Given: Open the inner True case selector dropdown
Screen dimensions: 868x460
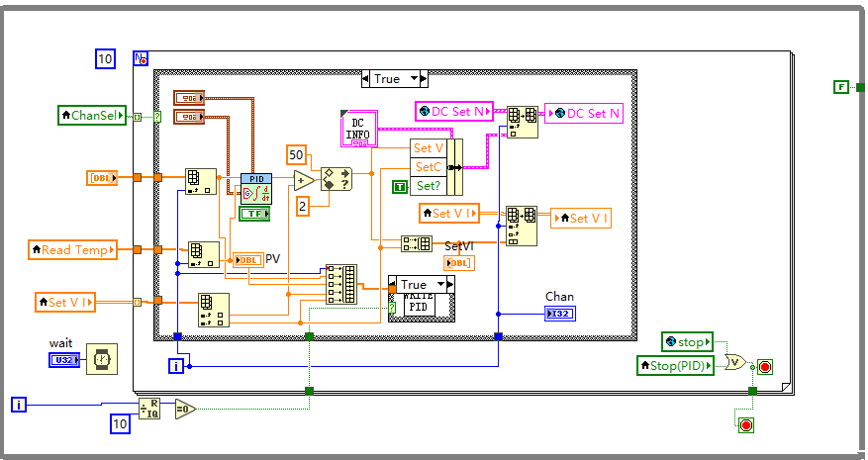Looking at the screenshot, I should 441,284.
